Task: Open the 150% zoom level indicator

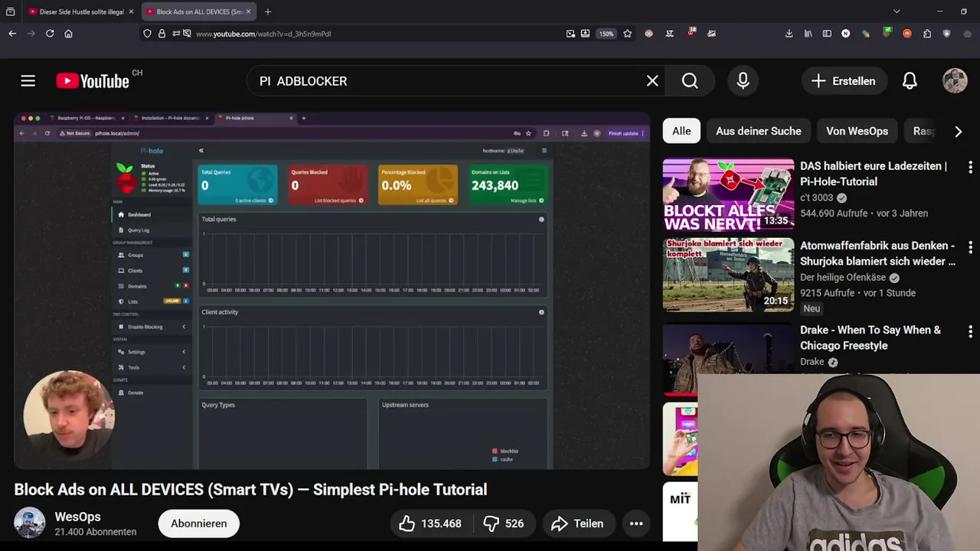Action: 606,34
